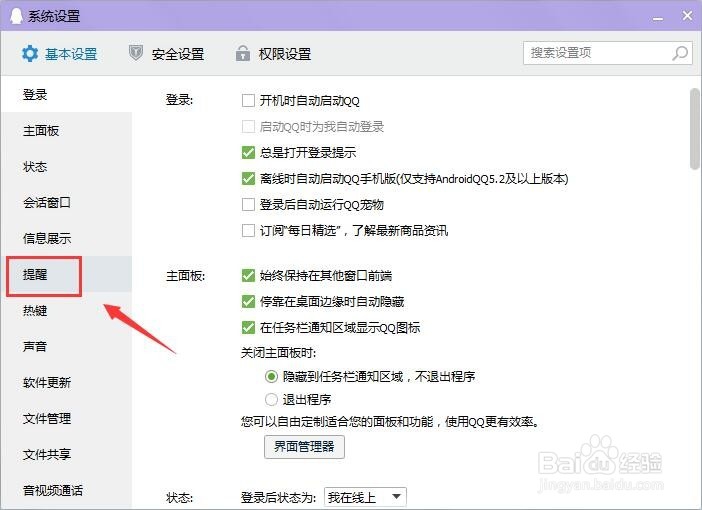The width and height of the screenshot is (702, 510).
Task: Go to 热键 settings section
Action: (x=67, y=310)
